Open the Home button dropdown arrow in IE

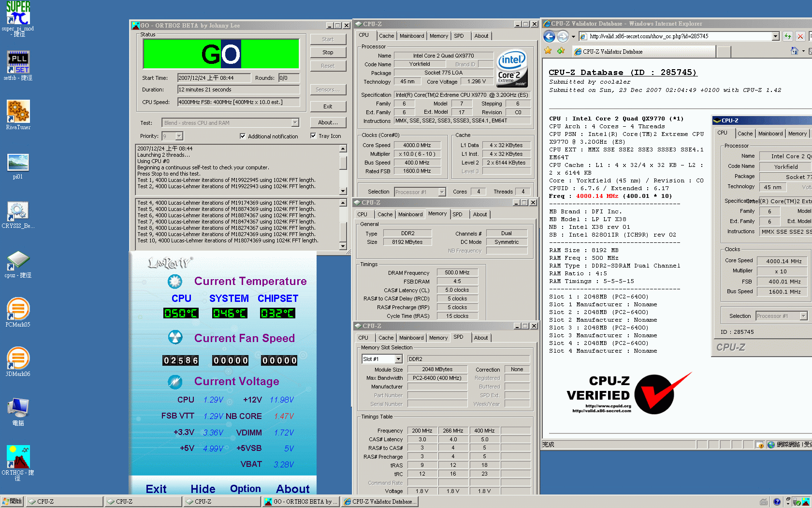[x=803, y=51]
